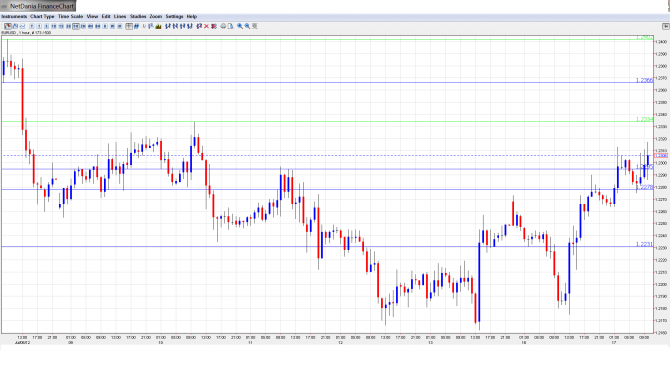Image resolution: width=670 pixels, height=376 pixels.
Task: Switch to 30 minute time scale
Action: click(68, 26)
